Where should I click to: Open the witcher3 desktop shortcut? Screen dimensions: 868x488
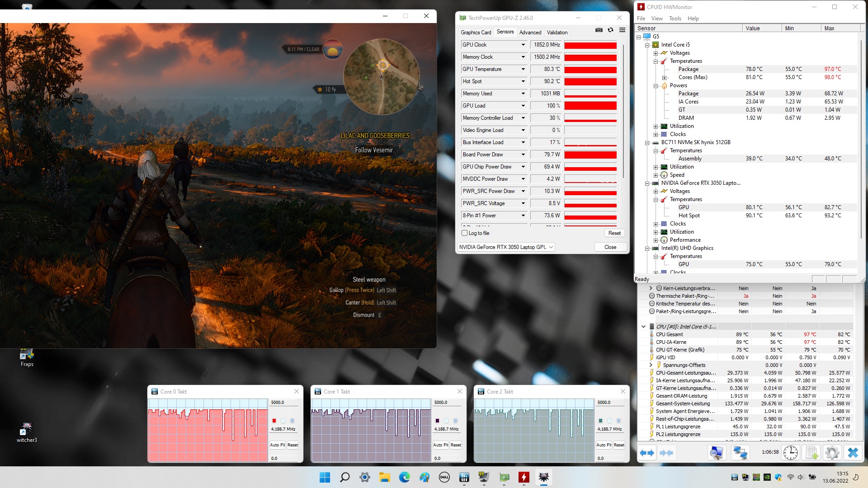[x=27, y=432]
